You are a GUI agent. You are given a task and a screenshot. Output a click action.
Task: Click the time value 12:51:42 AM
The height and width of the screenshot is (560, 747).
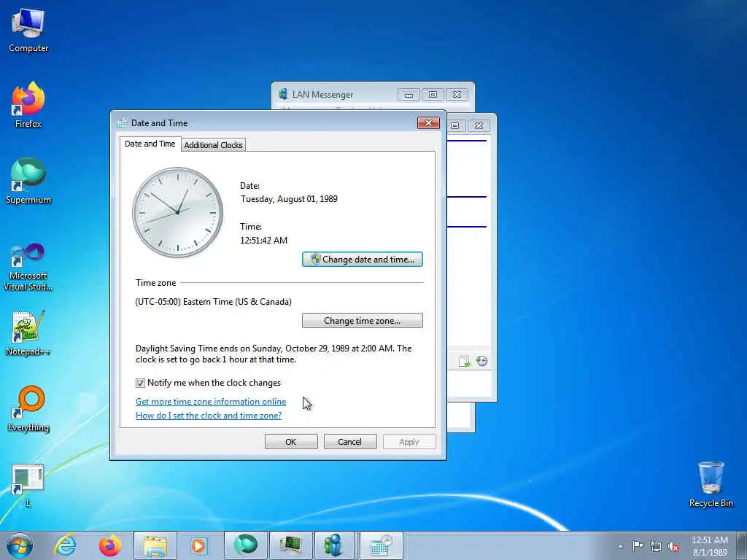point(263,241)
